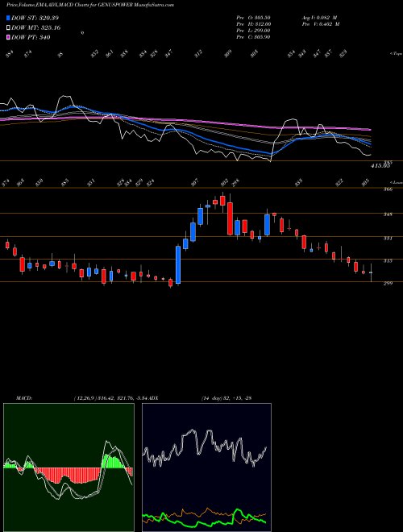Click the 299 price axis label
403x532 pixels.
tap(388, 283)
